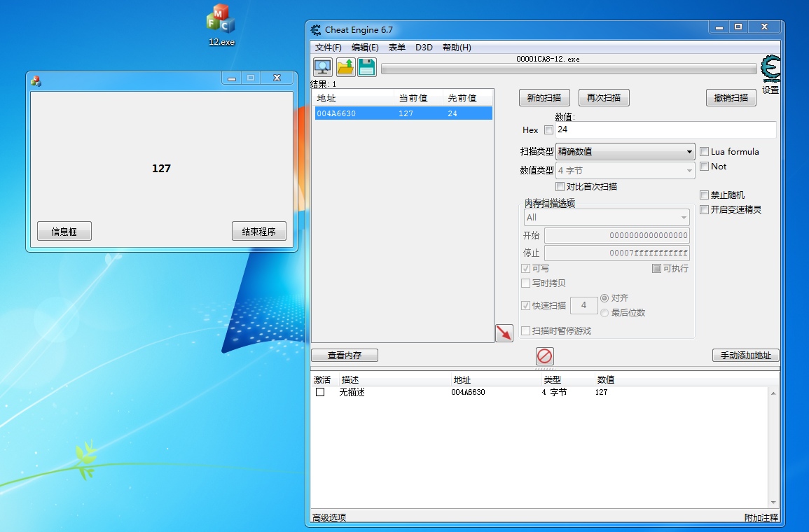Open the 帮助(H) menu
The image size is (809, 532).
coord(457,48)
